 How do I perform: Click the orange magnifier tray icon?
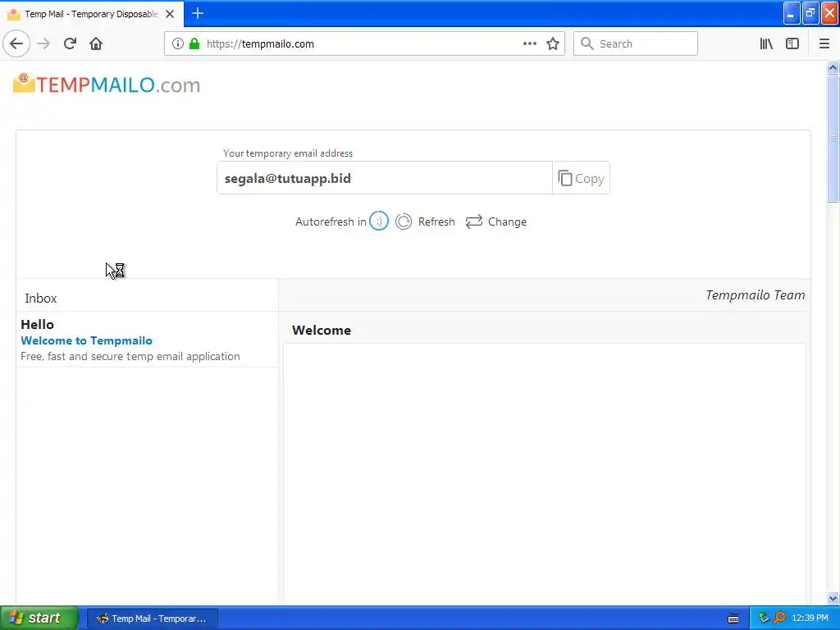(779, 618)
